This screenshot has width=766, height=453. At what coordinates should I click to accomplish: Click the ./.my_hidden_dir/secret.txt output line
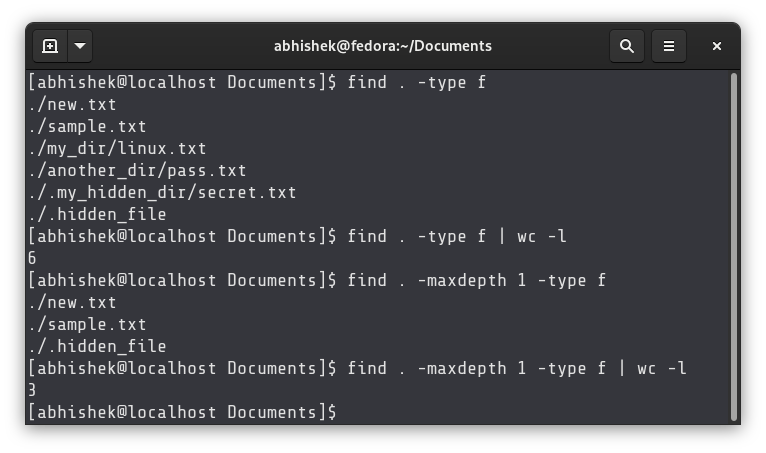point(162,193)
